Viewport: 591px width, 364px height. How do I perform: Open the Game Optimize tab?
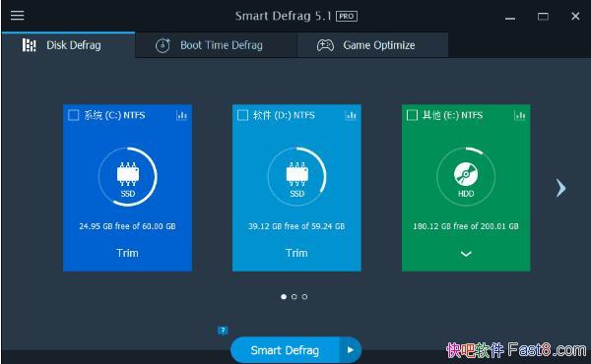pyautogui.click(x=372, y=45)
